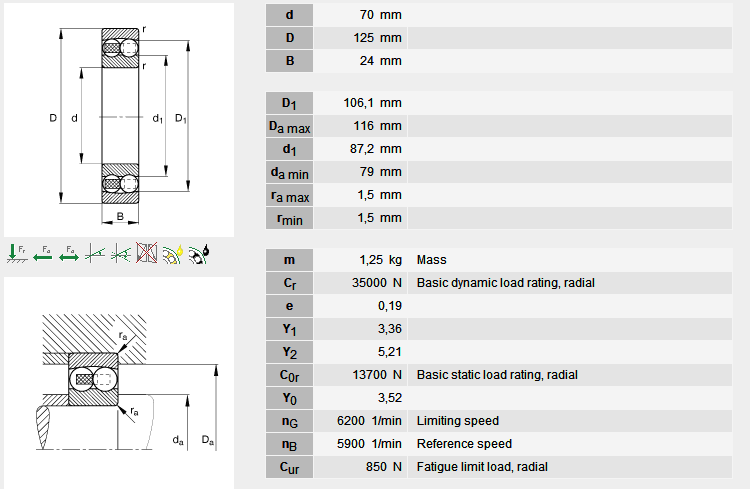Click the radial load Fr icon
The width and height of the screenshot is (750, 489).
click(17, 253)
